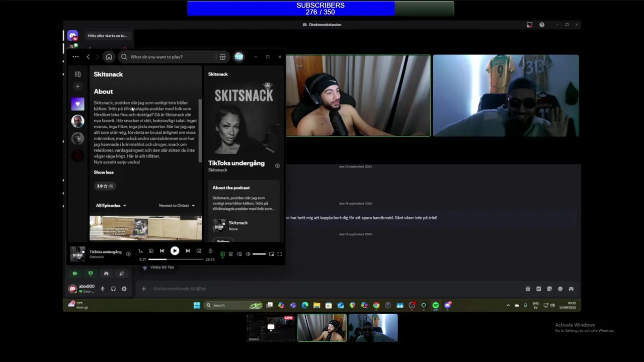Screen dimensions: 644x362
Task: Add playing episode to library in player bar
Action: point(128,254)
